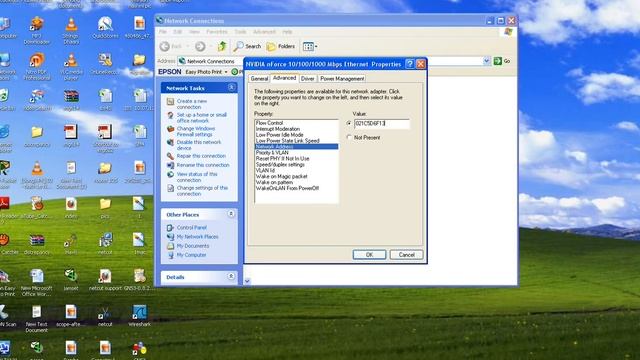This screenshot has width=640, height=360.
Task: Click Disable this network device link
Action: 199,145
